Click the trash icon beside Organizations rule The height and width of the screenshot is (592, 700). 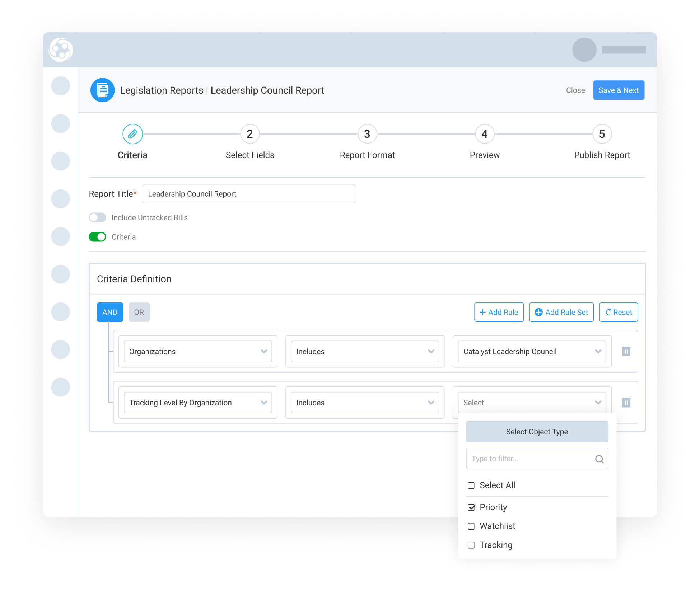[626, 351]
